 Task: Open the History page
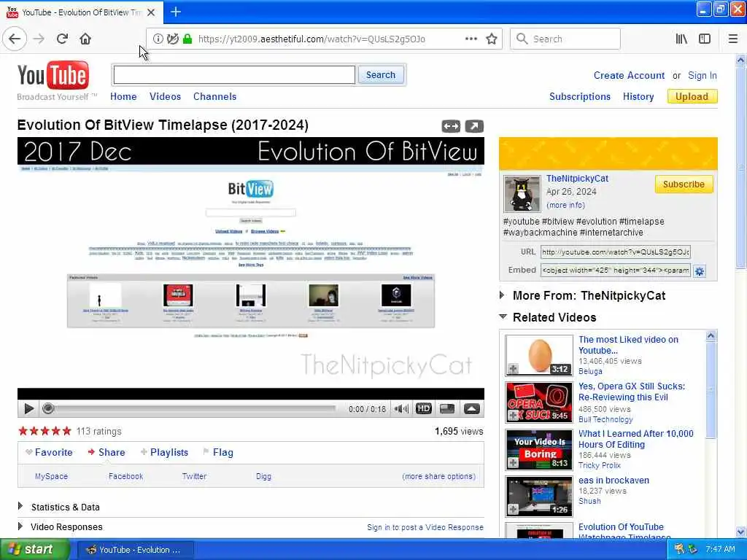[x=638, y=97]
